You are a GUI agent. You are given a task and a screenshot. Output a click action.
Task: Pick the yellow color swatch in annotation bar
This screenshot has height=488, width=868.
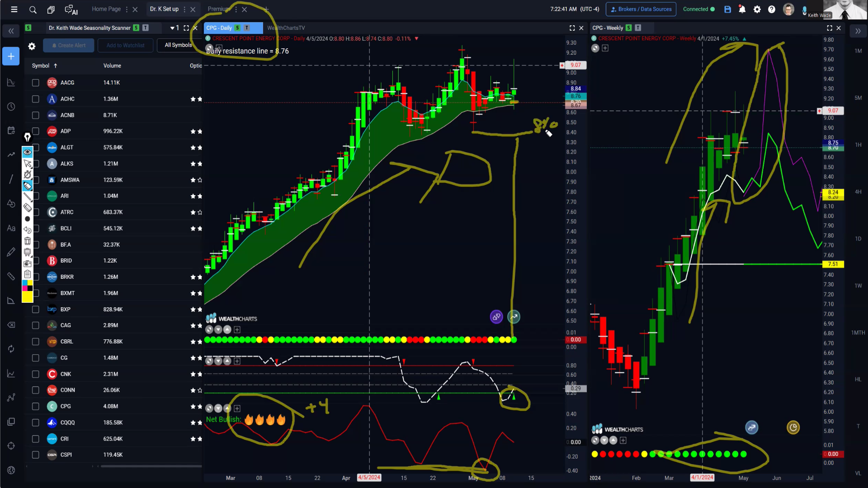point(27,297)
